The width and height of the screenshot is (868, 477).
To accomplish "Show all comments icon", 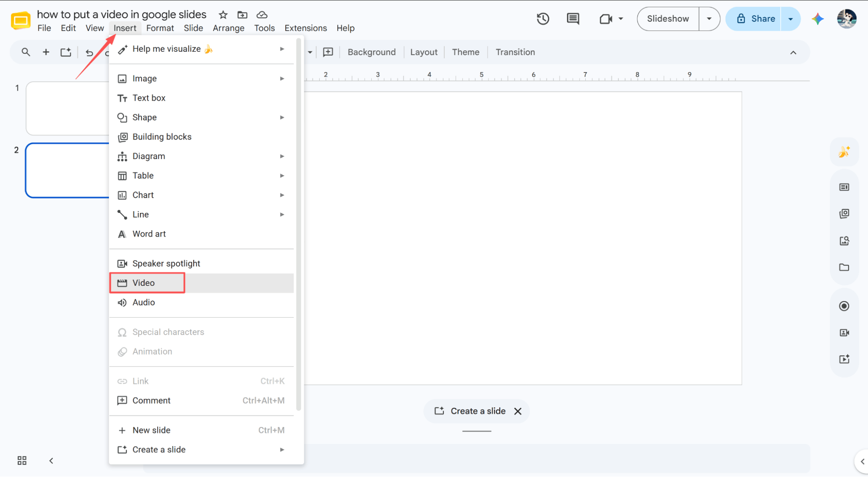I will coord(573,19).
